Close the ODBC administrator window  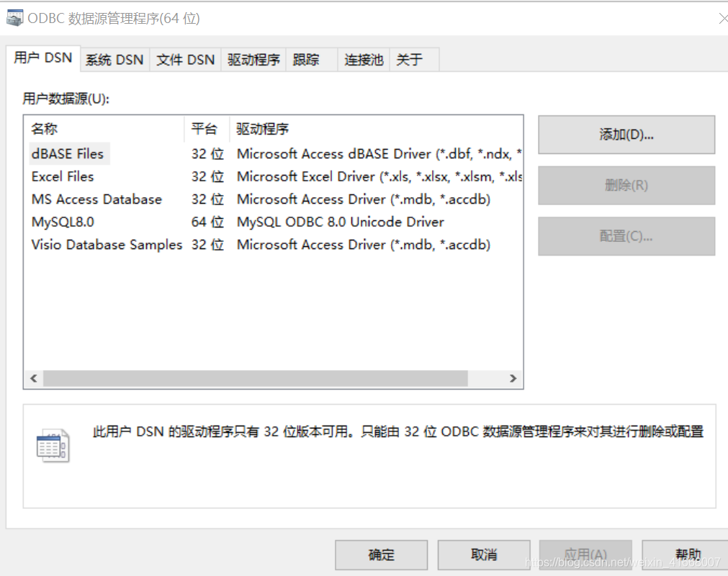[x=723, y=19]
